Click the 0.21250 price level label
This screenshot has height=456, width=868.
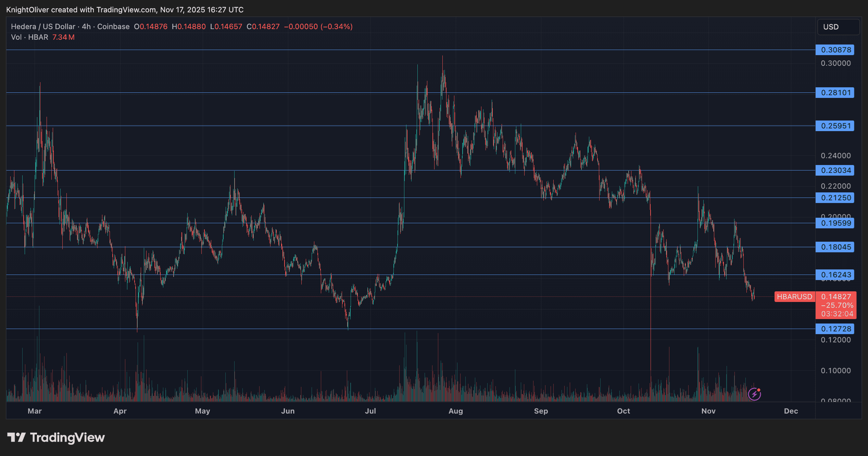coord(835,198)
